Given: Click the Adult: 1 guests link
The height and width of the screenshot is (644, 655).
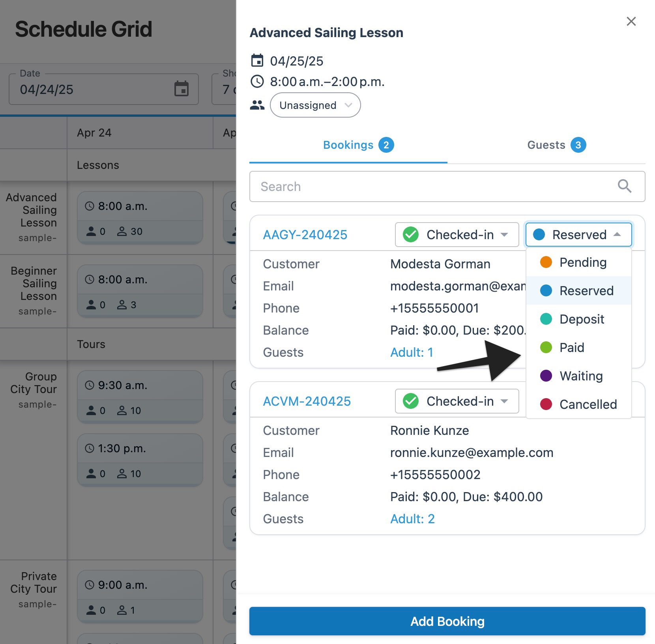Looking at the screenshot, I should pos(412,352).
